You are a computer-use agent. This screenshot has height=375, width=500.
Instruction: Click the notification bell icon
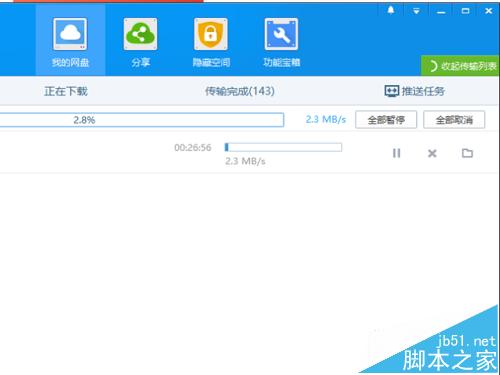(x=391, y=11)
